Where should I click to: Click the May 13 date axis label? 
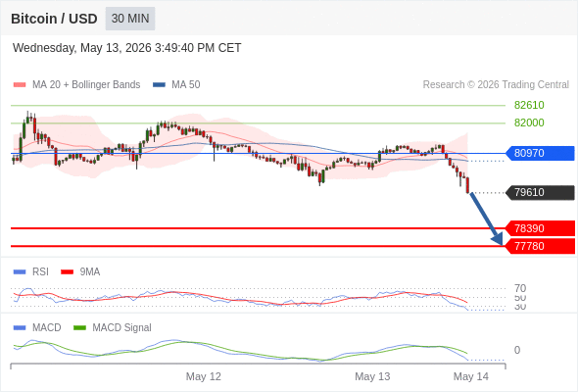click(x=372, y=376)
